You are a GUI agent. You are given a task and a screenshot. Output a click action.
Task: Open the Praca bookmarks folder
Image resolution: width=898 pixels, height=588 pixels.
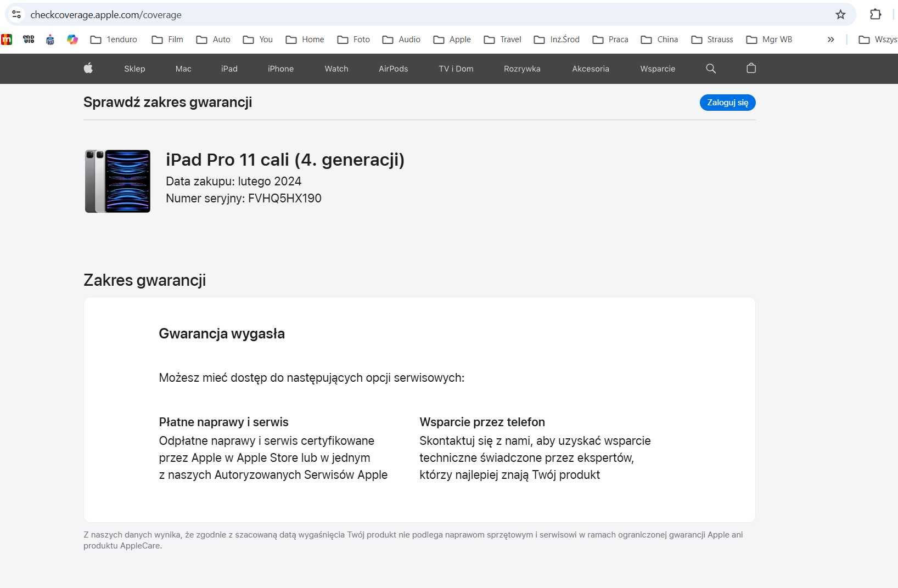[x=610, y=39]
